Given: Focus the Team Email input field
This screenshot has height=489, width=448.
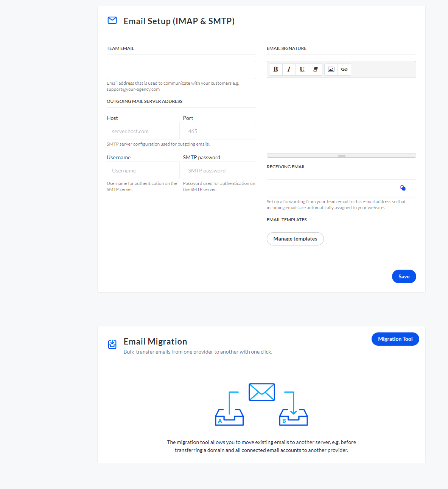Looking at the screenshot, I should [181, 70].
